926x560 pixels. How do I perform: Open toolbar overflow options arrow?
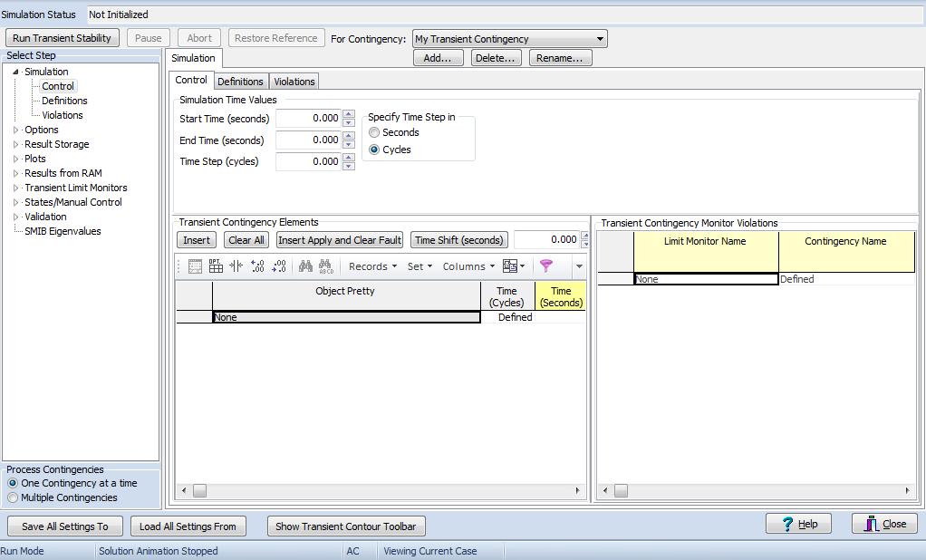tap(579, 266)
